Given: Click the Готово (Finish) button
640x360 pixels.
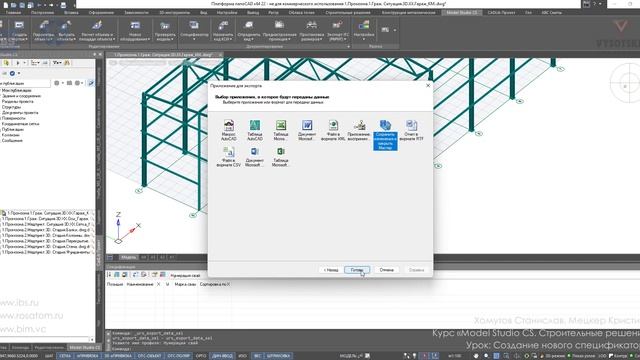Looking at the screenshot, I should (357, 270).
